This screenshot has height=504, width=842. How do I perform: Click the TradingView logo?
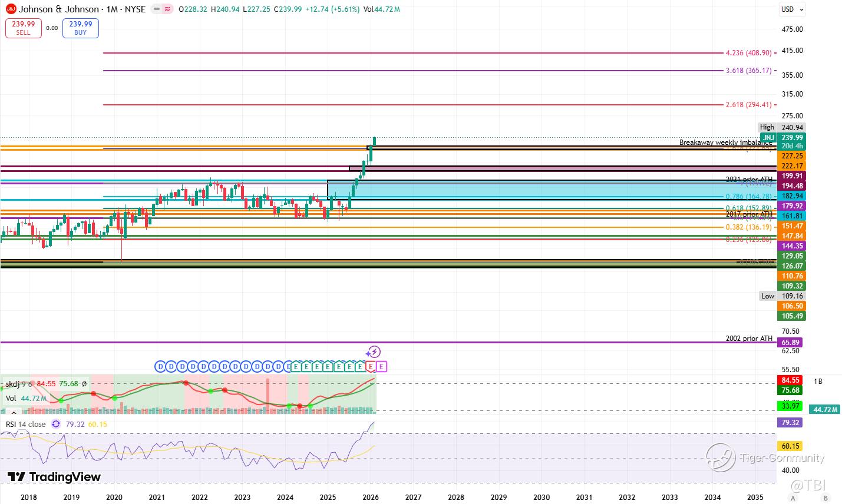(54, 477)
